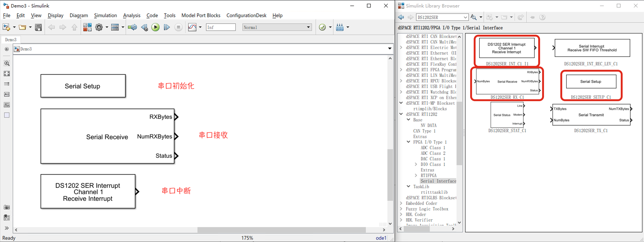644x242 pixels.
Task: Click Fit to View icon in left palette
Action: pos(7,74)
